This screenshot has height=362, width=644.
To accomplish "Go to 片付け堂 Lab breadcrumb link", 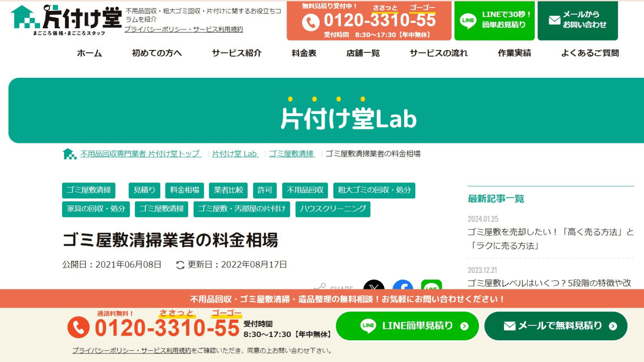I will (x=235, y=154).
